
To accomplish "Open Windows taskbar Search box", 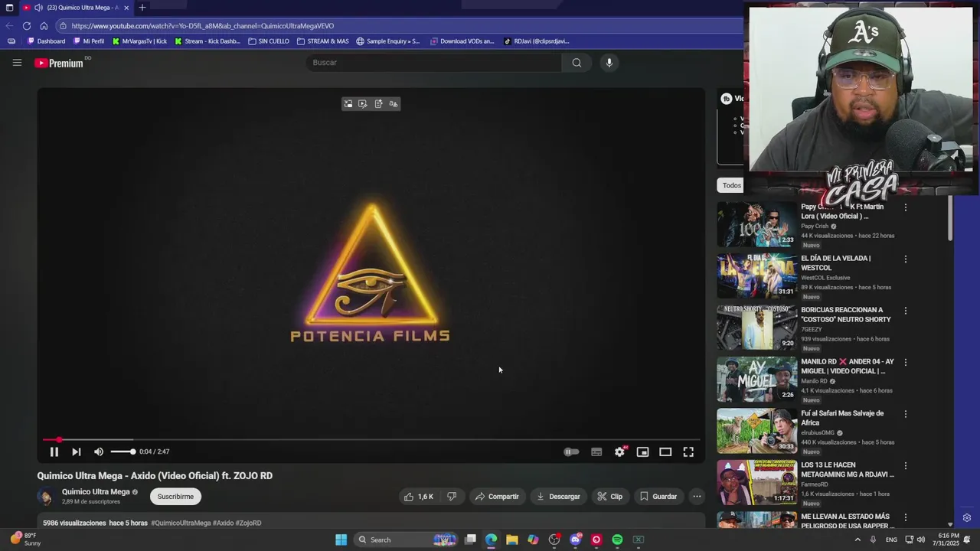I will (x=406, y=540).
